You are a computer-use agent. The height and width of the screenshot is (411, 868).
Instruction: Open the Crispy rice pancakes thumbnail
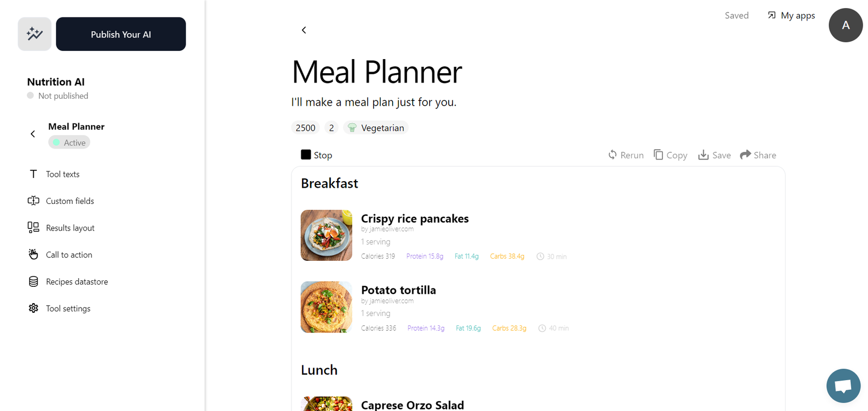click(327, 235)
